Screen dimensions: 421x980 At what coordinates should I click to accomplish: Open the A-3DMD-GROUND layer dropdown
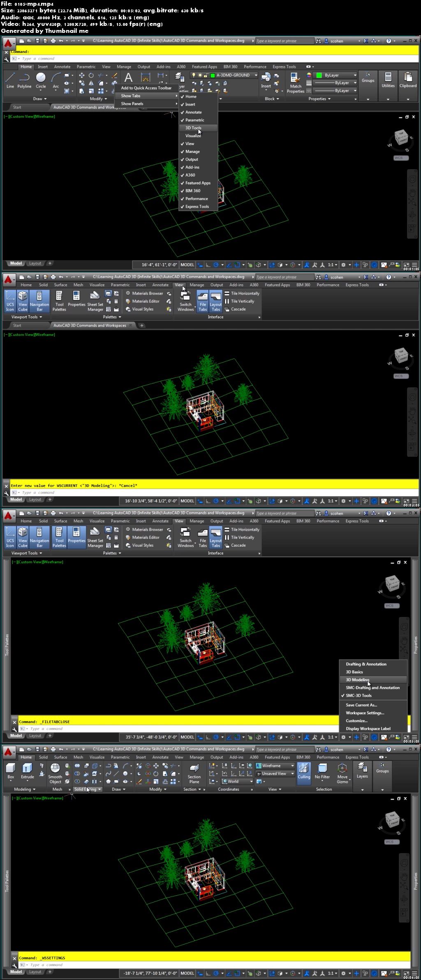point(255,75)
